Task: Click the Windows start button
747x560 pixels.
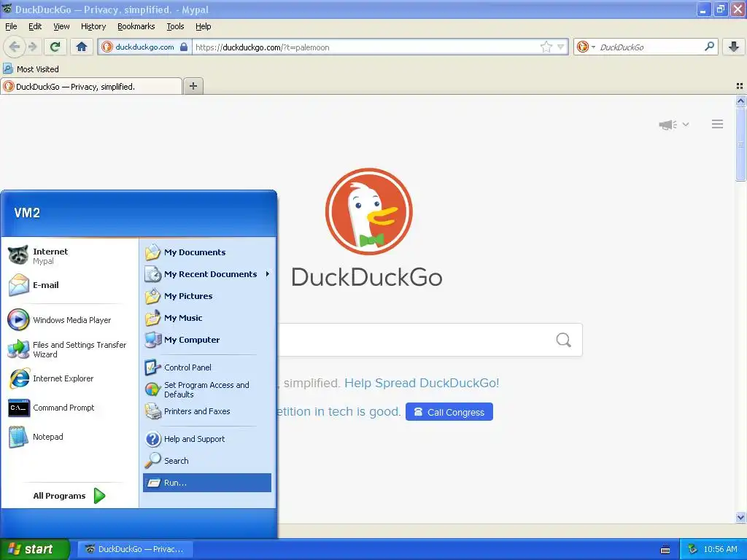Action: [x=34, y=549]
